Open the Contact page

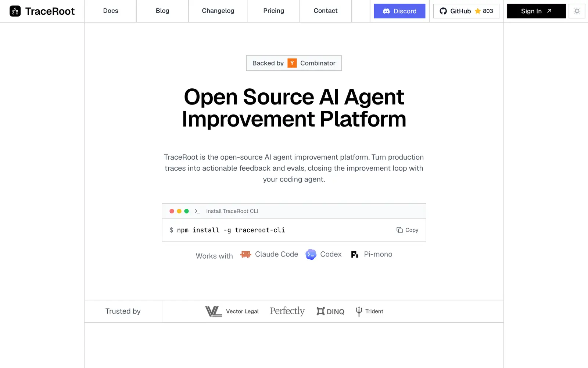[326, 11]
